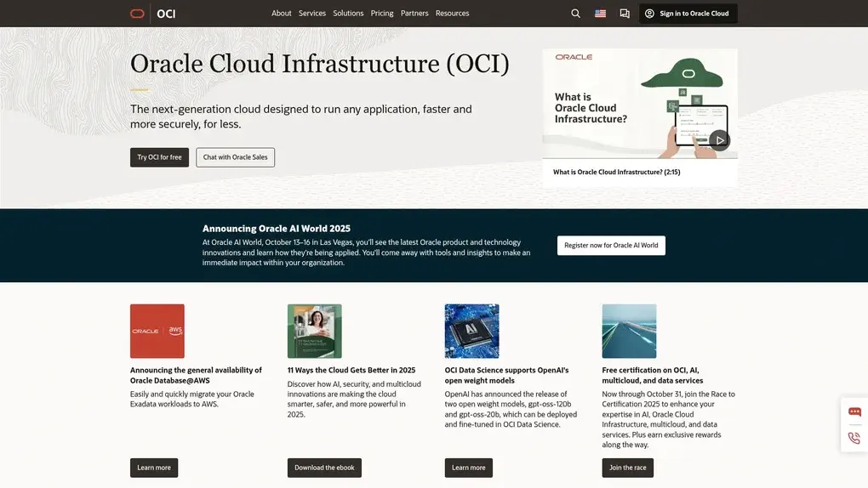The image size is (868, 488).
Task: Open the chat icon in header
Action: tap(625, 14)
